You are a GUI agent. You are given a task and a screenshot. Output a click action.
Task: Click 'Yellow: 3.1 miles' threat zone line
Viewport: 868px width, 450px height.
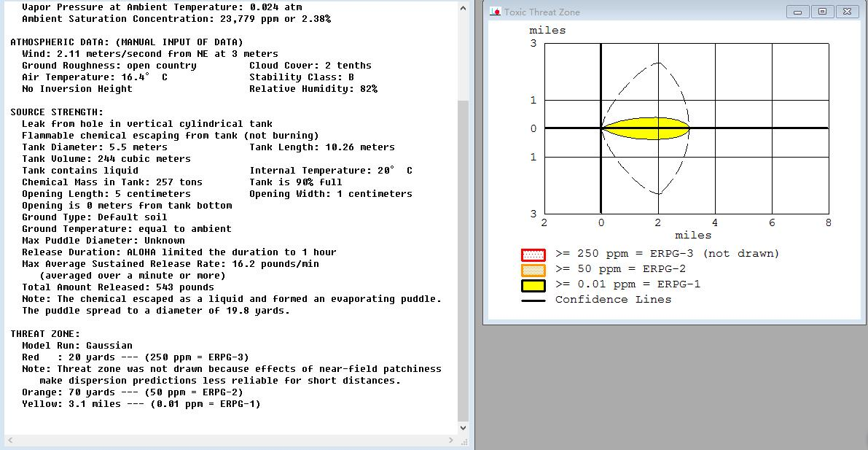(x=141, y=403)
